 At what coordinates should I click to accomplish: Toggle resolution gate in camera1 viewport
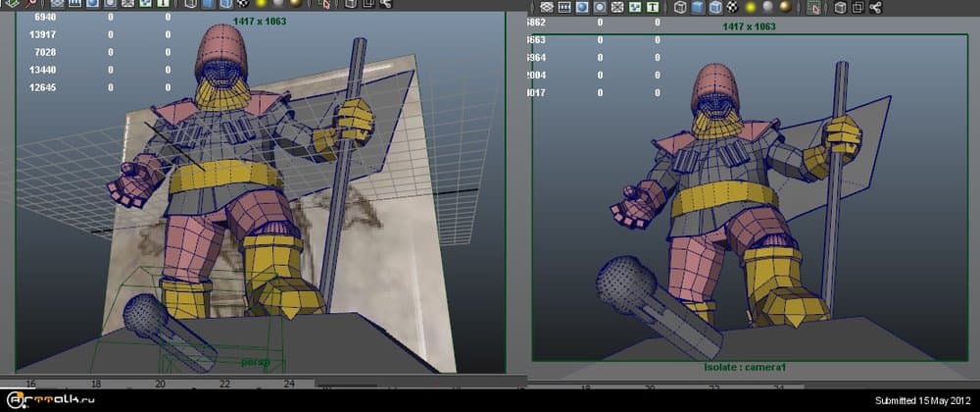[581, 7]
